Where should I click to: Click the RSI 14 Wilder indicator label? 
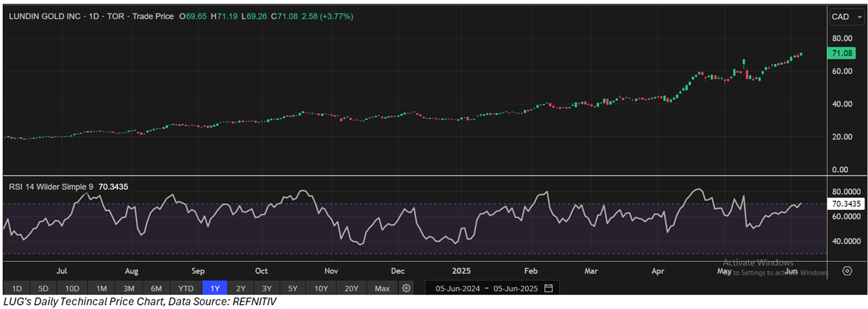pos(51,187)
